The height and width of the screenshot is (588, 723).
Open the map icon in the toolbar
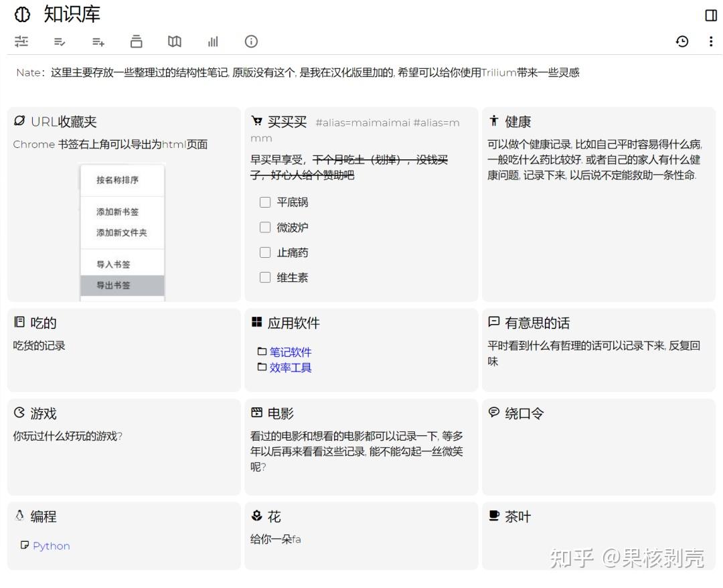[174, 42]
